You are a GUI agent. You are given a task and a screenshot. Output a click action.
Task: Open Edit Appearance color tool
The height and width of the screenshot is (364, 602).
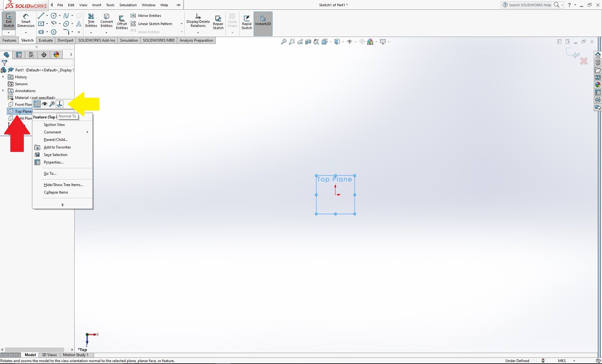(x=371, y=41)
